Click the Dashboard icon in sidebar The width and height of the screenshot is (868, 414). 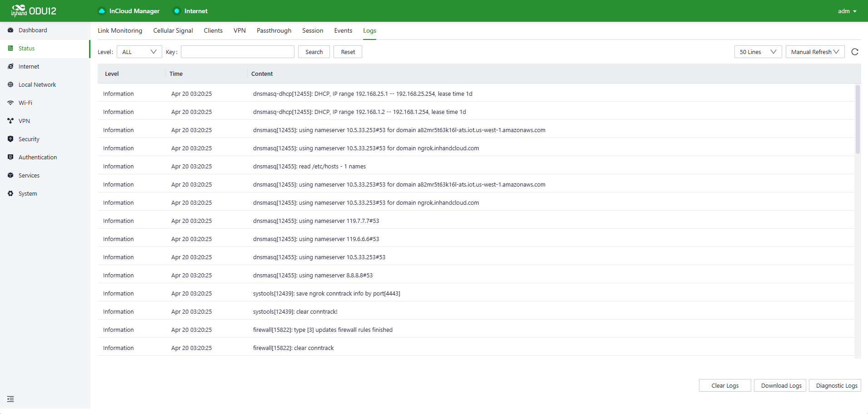10,30
